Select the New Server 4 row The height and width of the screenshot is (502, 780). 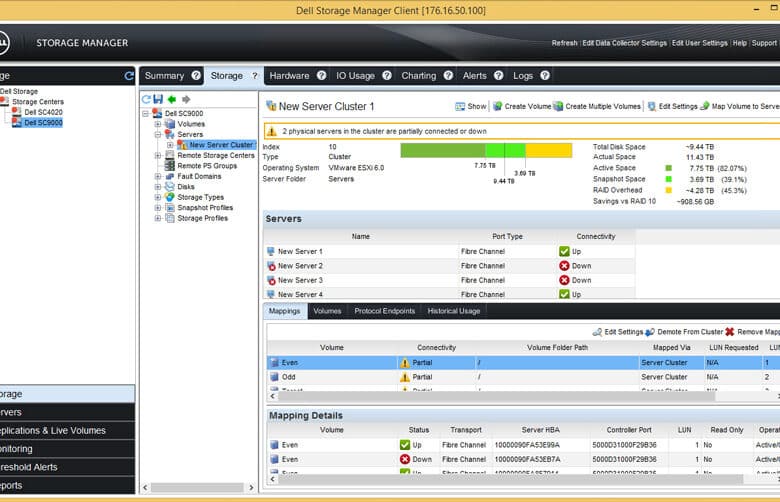pos(450,294)
